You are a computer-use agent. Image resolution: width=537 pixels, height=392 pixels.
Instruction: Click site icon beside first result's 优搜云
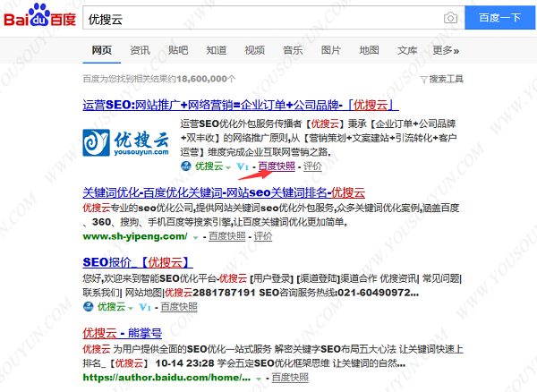(x=185, y=166)
